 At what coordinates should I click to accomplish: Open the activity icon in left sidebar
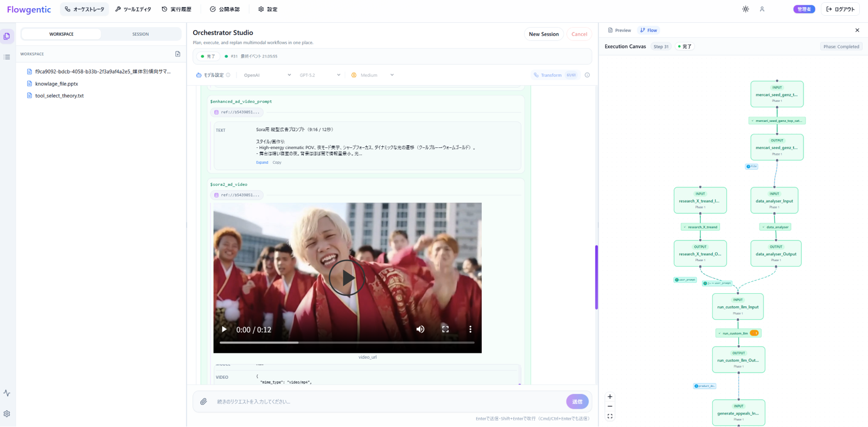point(7,393)
